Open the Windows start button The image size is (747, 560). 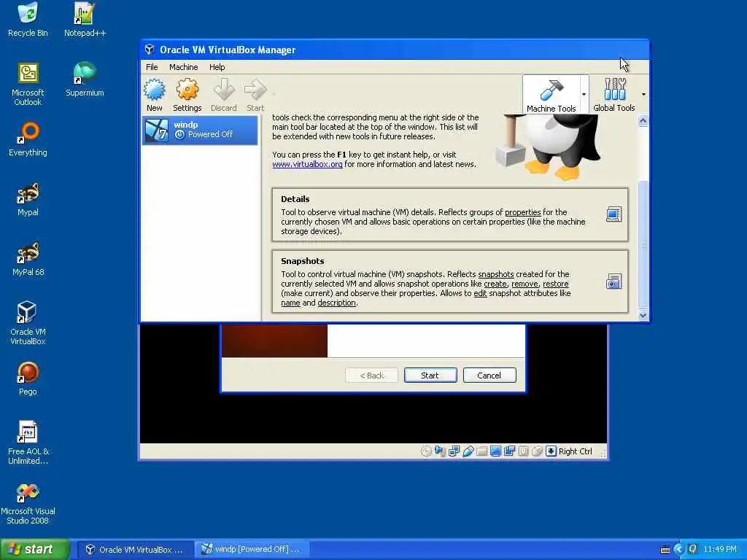[x=34, y=550]
